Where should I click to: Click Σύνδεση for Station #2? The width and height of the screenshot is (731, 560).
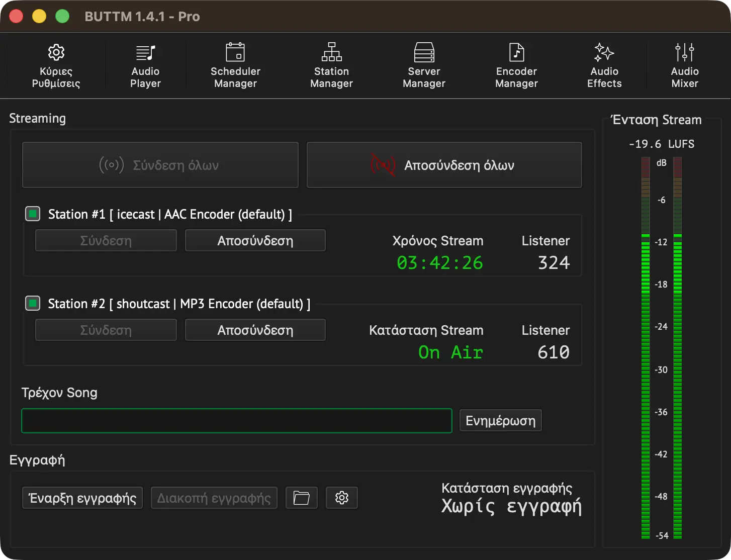coord(106,330)
